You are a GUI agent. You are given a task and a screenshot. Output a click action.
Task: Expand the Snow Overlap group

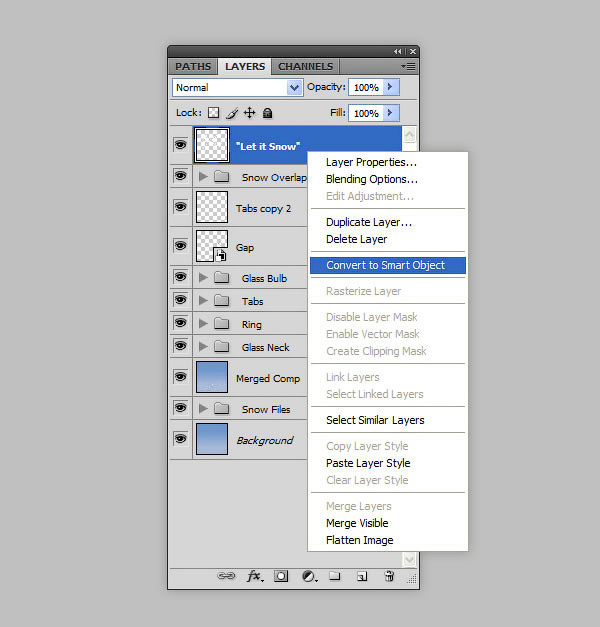click(203, 176)
